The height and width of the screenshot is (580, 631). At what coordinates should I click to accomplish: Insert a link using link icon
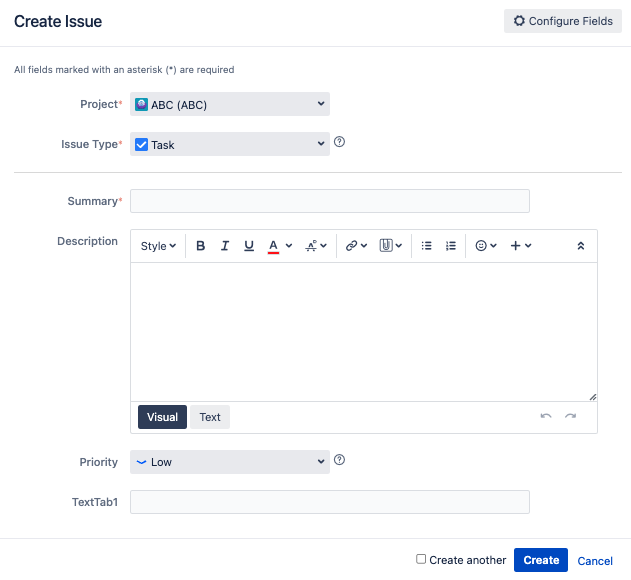pyautogui.click(x=351, y=246)
